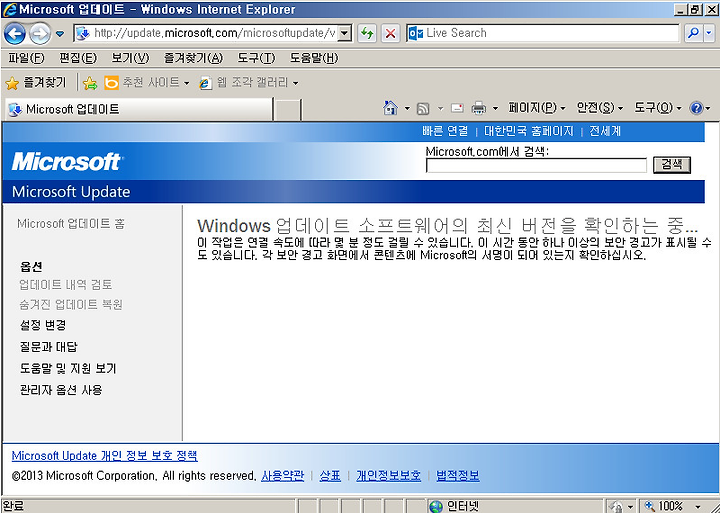Click the Microsoft logo
This screenshot has height=513, width=720.
coord(67,162)
